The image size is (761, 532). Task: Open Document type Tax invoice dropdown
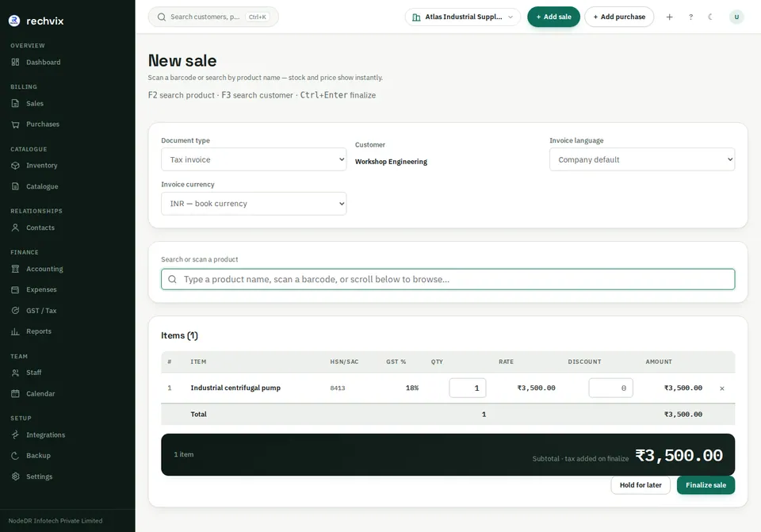tap(254, 159)
